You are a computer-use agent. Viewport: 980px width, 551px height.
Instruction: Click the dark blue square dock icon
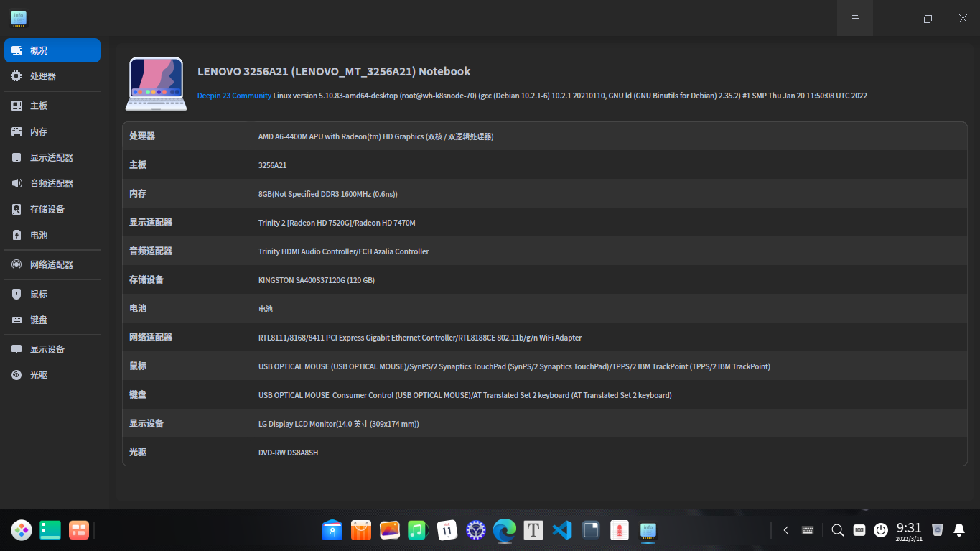tap(591, 530)
